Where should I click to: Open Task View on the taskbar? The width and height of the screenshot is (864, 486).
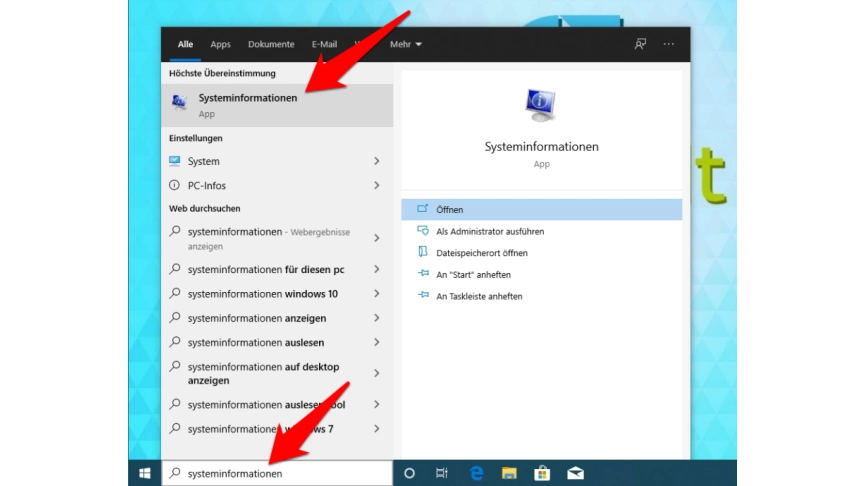(x=442, y=473)
